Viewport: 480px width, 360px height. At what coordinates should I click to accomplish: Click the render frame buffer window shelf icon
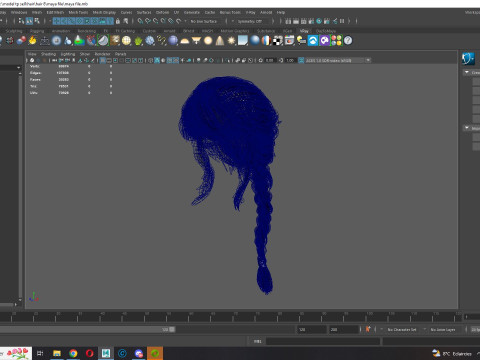[289, 41]
